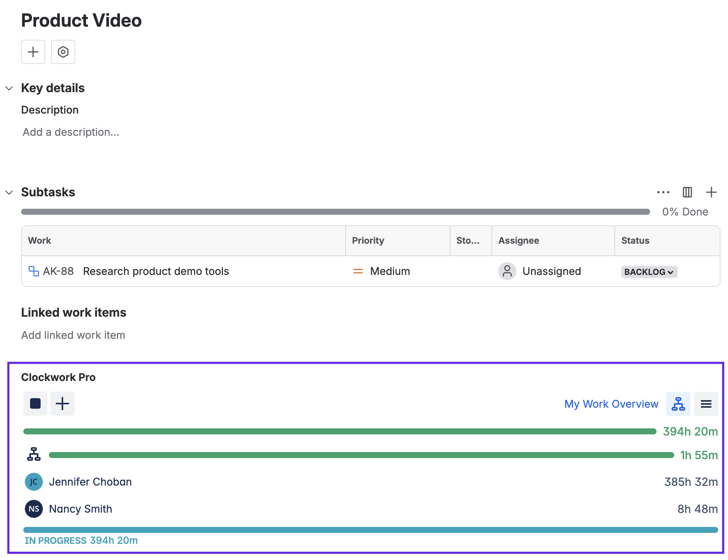Add a new subtask with plus icon

pos(711,192)
